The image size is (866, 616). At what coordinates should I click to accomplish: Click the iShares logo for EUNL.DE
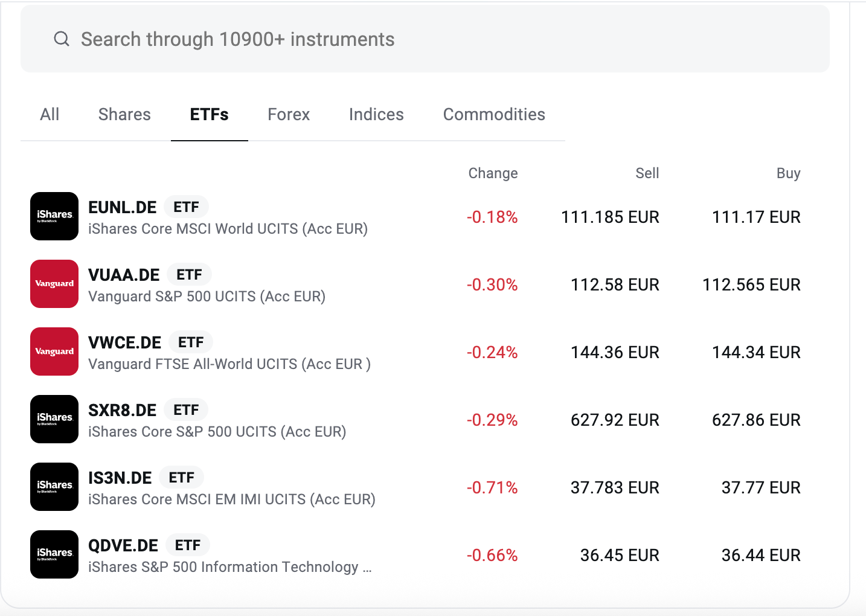point(54,216)
